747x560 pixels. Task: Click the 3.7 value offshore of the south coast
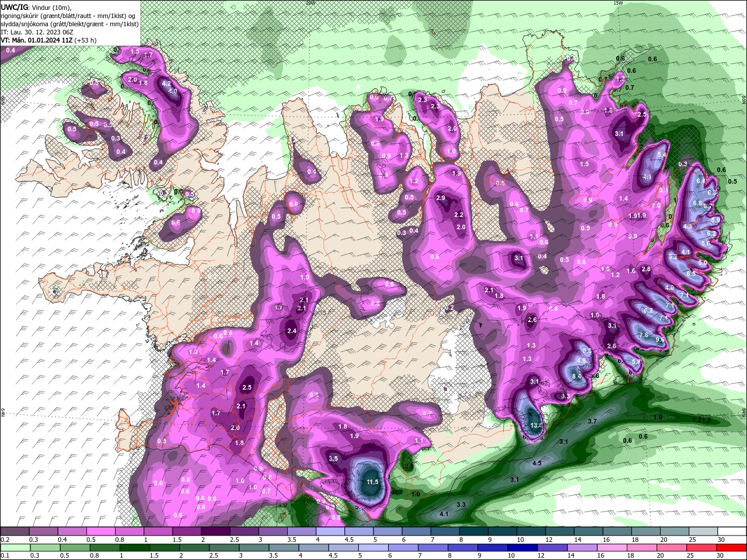(592, 421)
